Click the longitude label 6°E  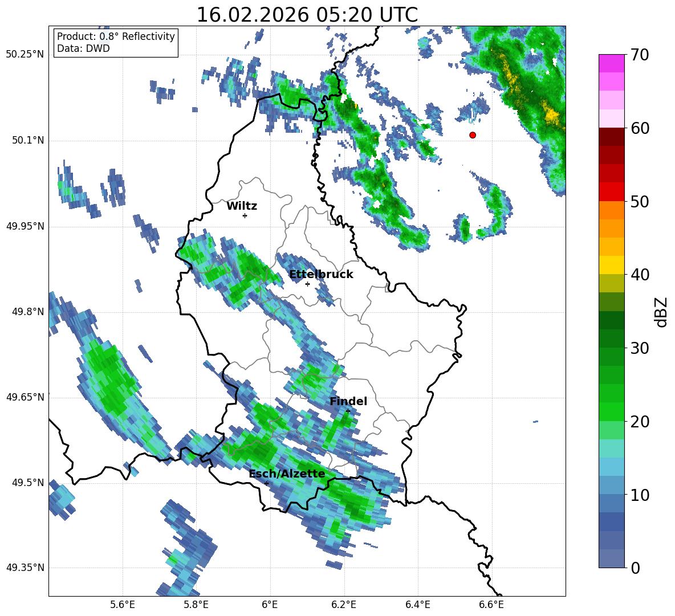[270, 605]
